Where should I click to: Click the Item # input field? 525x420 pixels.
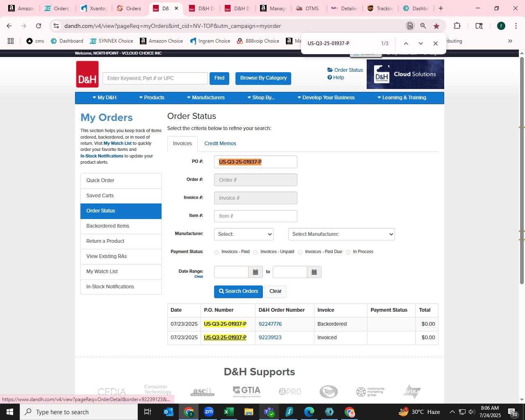point(256,216)
